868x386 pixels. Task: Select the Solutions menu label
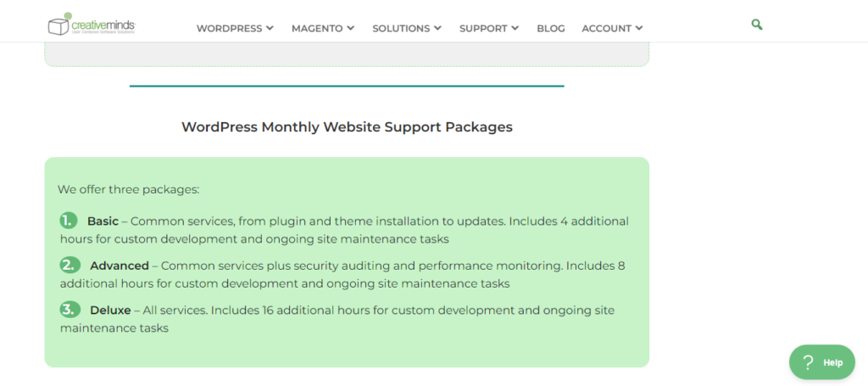(401, 28)
